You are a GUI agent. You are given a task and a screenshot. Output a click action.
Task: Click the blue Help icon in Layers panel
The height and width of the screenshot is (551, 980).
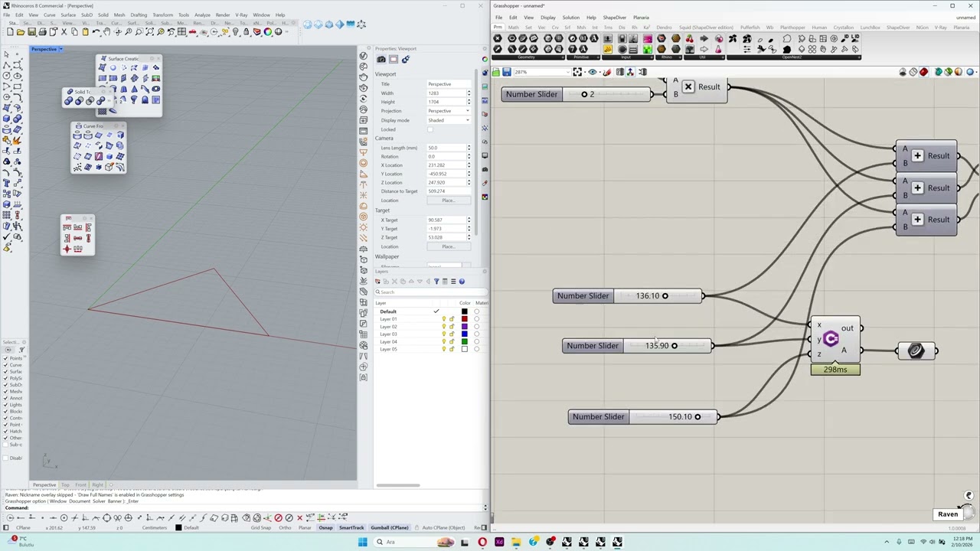tap(462, 282)
